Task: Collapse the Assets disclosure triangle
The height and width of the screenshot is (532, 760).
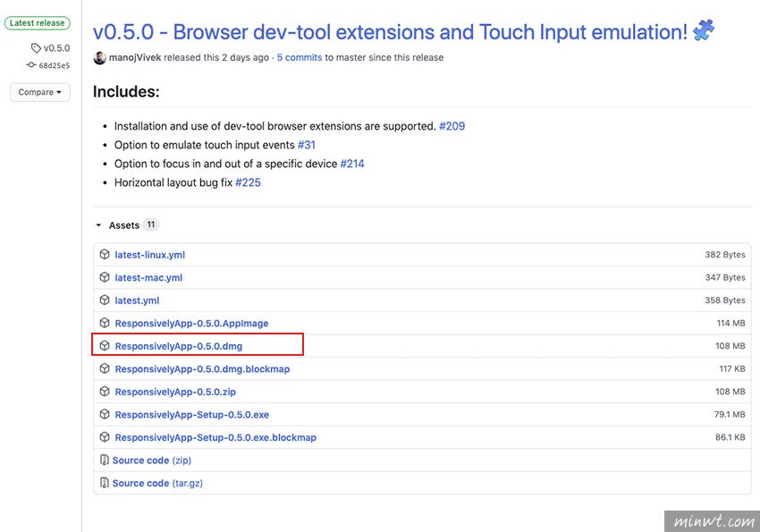Action: click(98, 225)
